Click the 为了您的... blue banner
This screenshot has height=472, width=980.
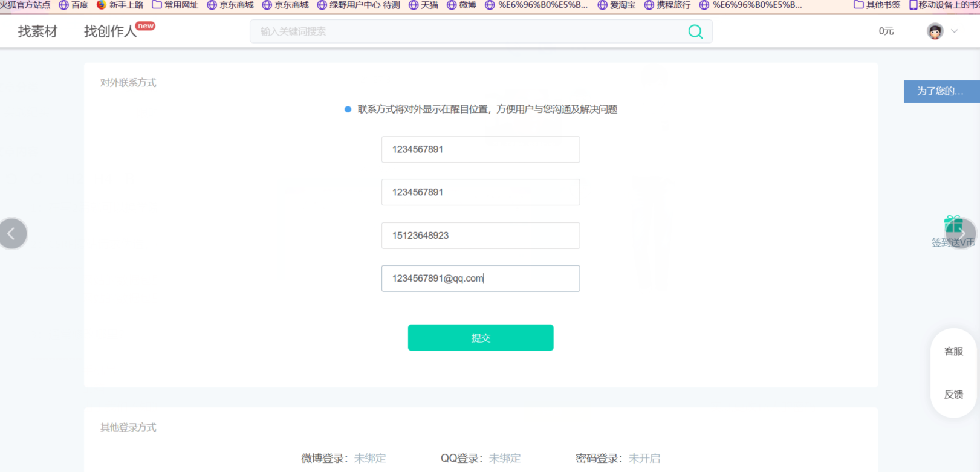pyautogui.click(x=941, y=91)
